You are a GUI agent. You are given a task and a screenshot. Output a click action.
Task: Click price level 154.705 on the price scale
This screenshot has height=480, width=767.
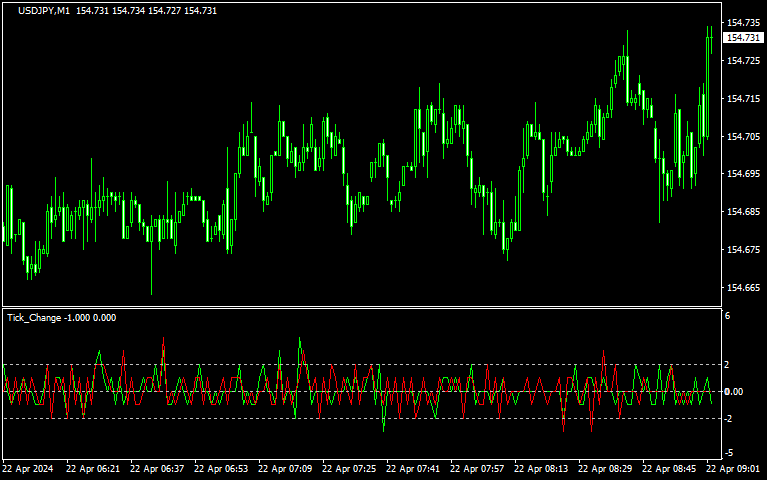tap(744, 137)
